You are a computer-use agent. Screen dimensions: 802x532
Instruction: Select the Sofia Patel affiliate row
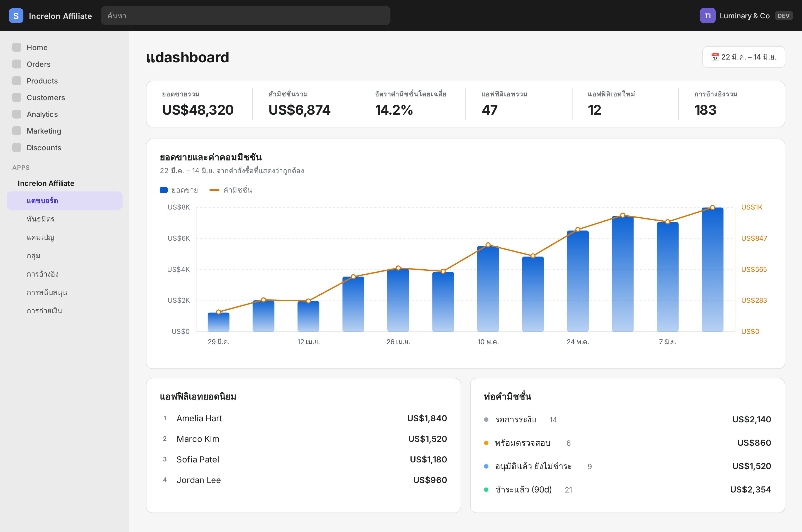pos(303,459)
